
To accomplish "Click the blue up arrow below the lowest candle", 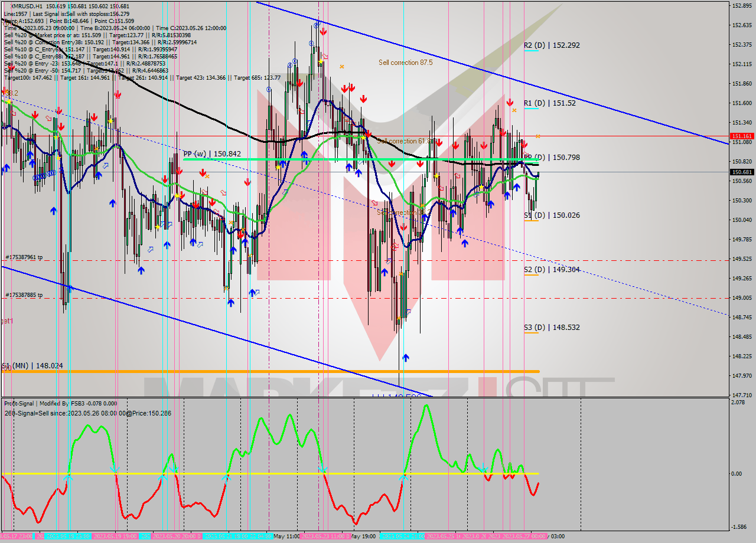I will point(406,358).
